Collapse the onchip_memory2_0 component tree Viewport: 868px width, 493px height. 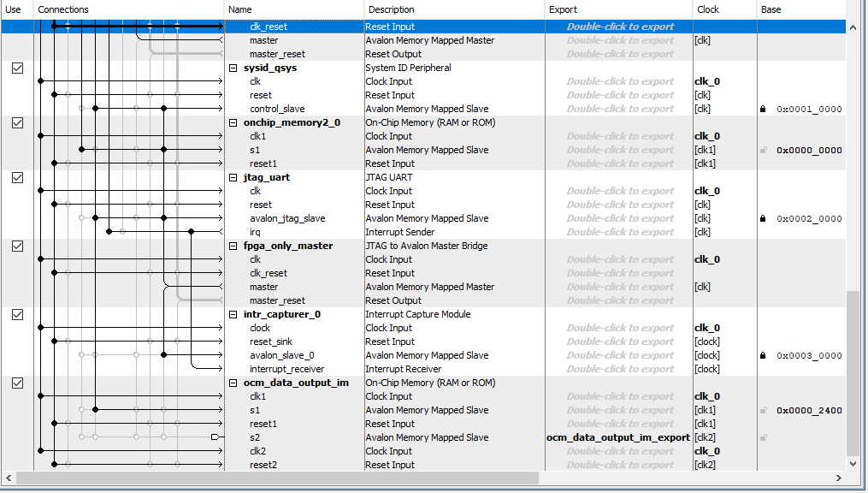pos(233,123)
